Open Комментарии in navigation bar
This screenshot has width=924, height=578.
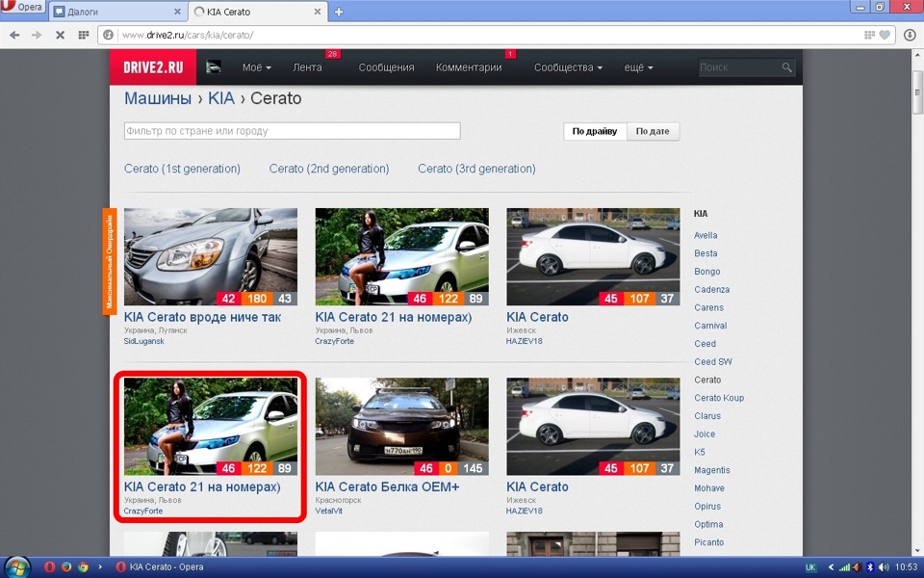point(469,67)
